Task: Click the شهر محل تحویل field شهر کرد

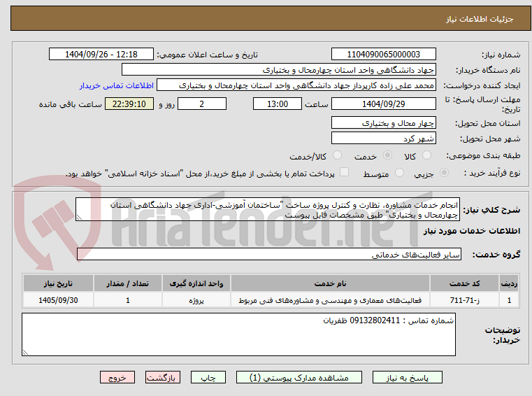Action: (383, 139)
